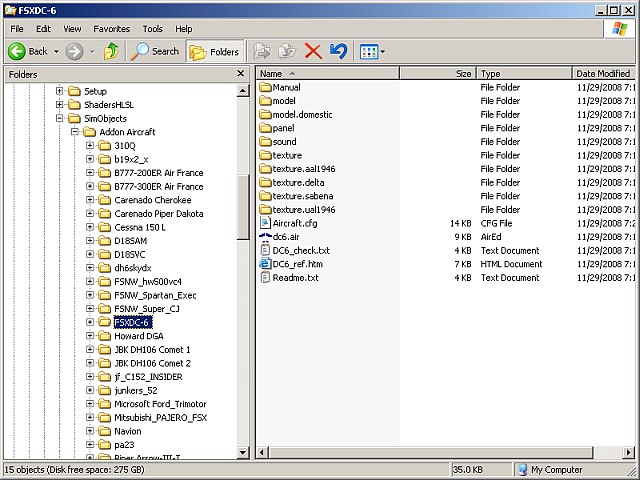
Task: Collapse the Addon Aircraft tree node
Action: 75,132
